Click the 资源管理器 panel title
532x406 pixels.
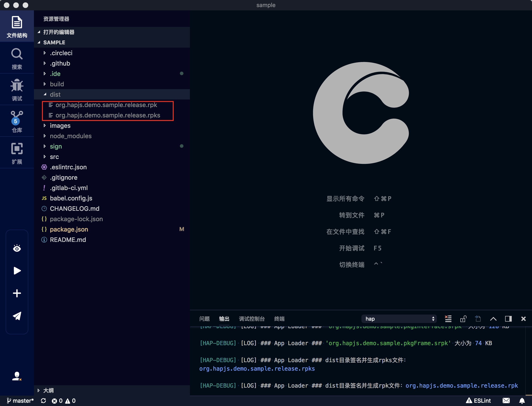pos(56,19)
